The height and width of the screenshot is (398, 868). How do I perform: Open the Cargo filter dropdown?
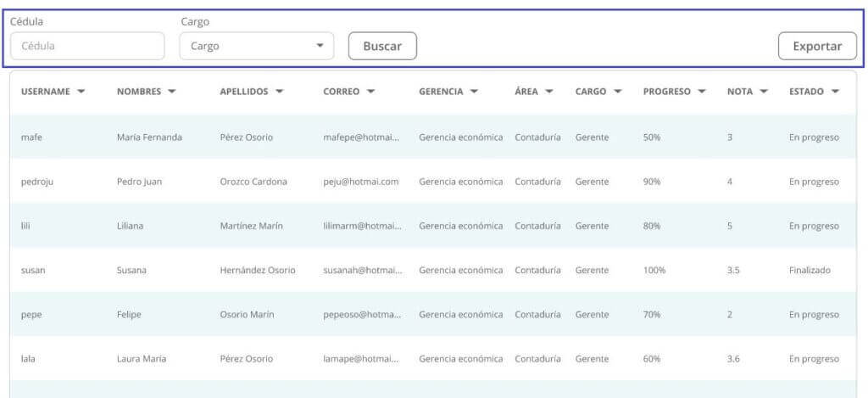[256, 46]
